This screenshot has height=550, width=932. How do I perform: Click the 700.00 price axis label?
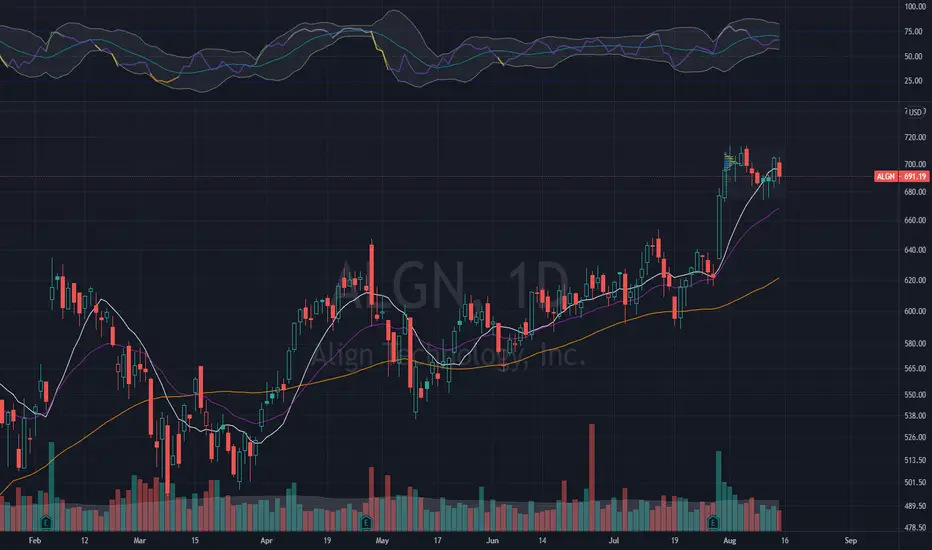click(x=915, y=164)
